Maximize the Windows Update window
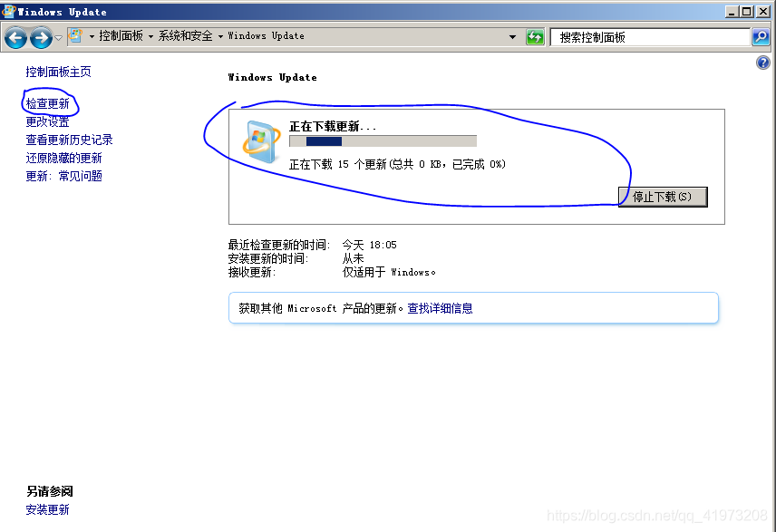 point(747,12)
